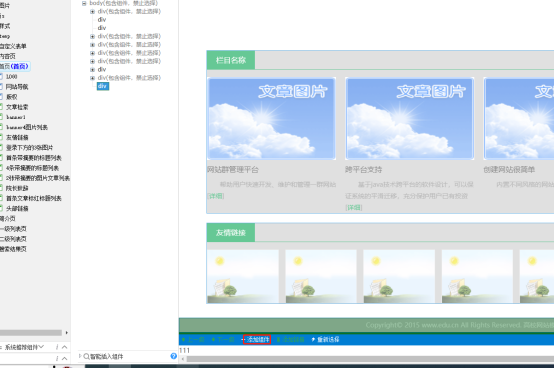Select the 网站导航 component
This screenshot has width=554, height=368.
point(17,87)
